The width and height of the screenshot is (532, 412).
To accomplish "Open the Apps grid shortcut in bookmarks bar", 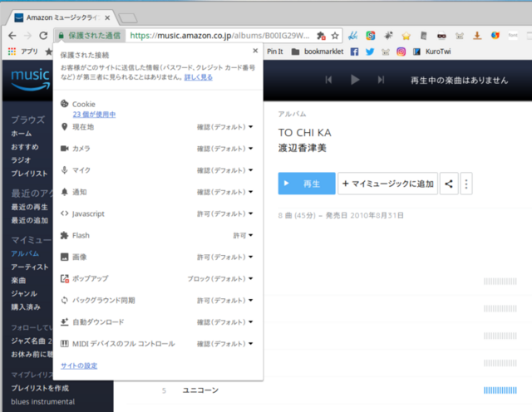I will coord(23,51).
